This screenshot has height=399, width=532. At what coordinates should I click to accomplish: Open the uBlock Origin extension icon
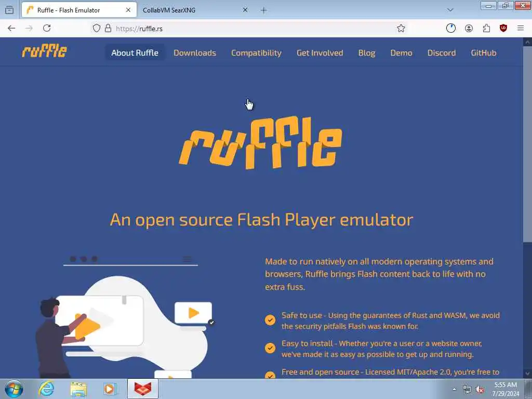(x=503, y=29)
